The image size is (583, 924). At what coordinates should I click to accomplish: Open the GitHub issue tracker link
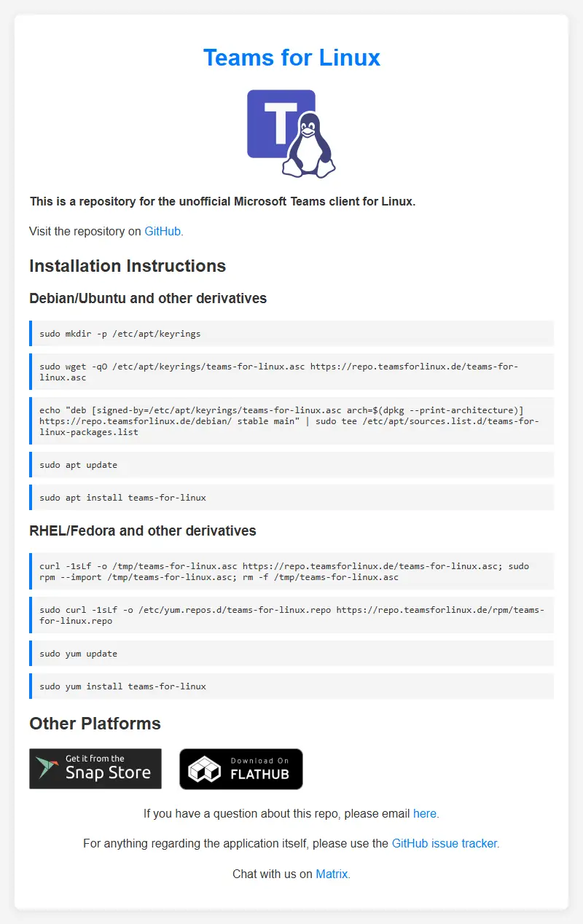pos(445,843)
